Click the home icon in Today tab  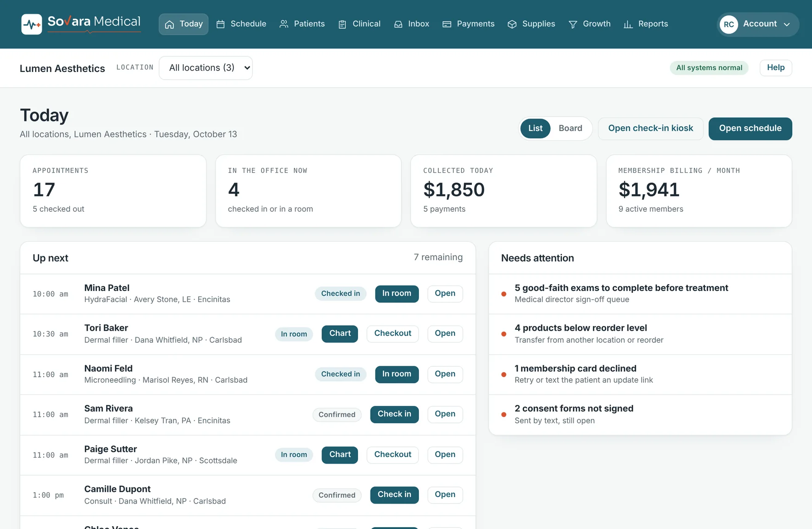(169, 24)
